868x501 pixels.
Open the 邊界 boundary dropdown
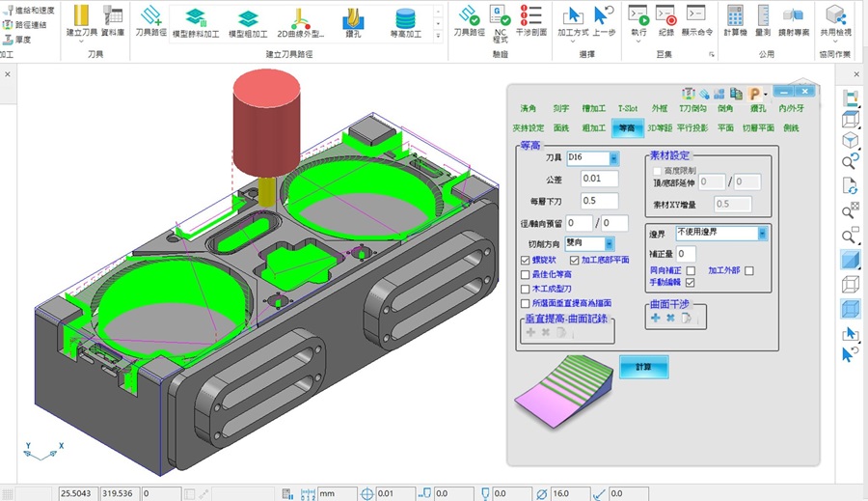pyautogui.click(x=762, y=233)
